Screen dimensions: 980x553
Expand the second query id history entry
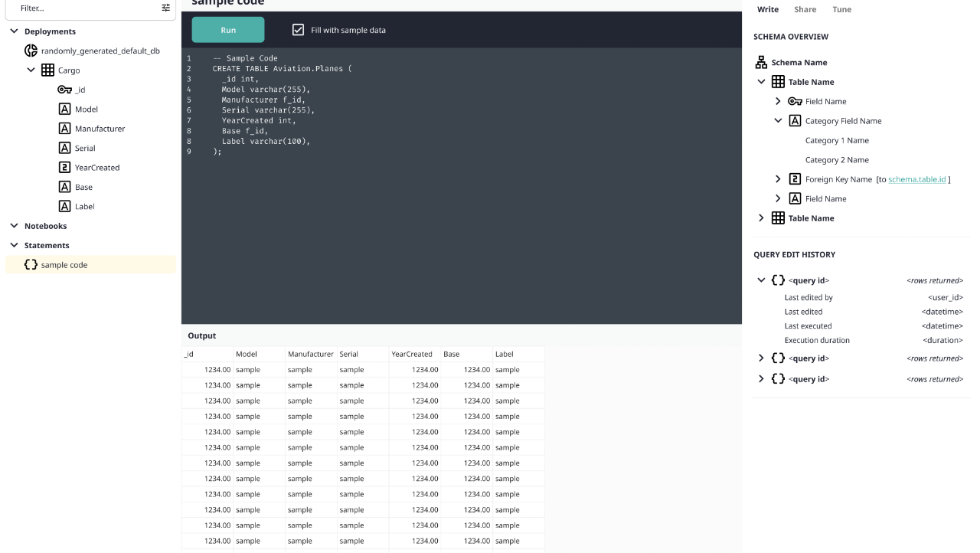(761, 358)
